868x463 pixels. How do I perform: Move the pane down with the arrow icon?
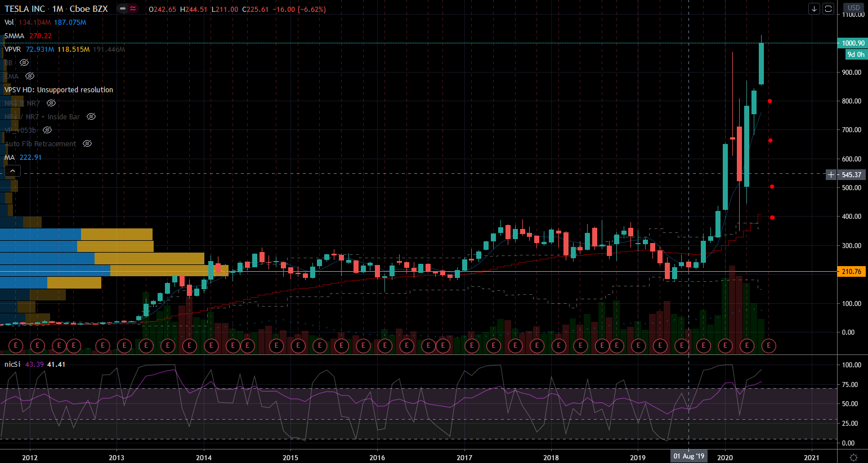point(814,8)
